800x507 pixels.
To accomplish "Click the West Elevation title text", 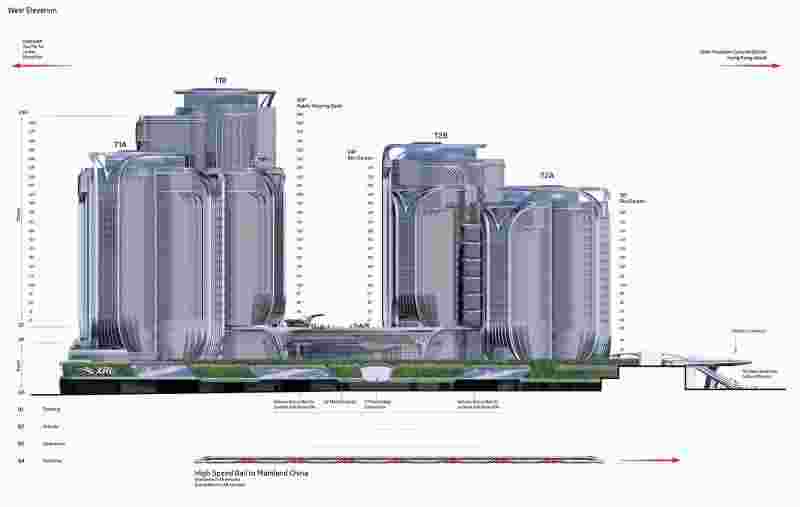I will pos(32,10).
